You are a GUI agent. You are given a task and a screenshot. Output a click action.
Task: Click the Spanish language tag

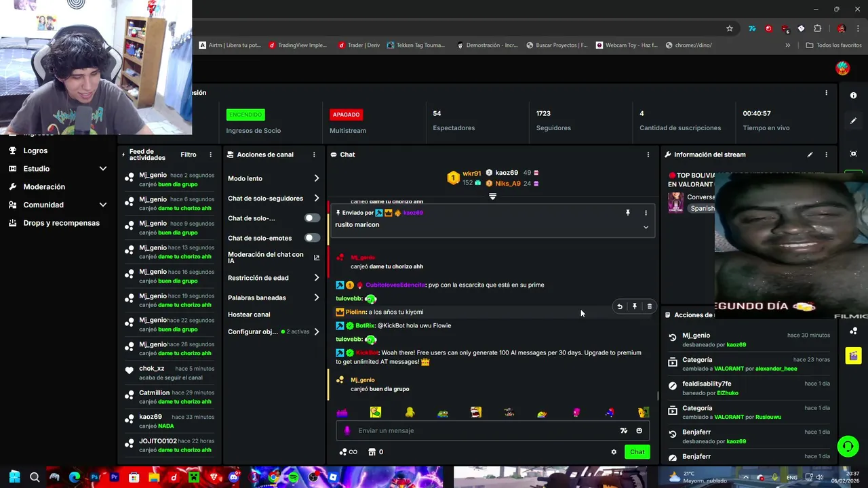(702, 208)
